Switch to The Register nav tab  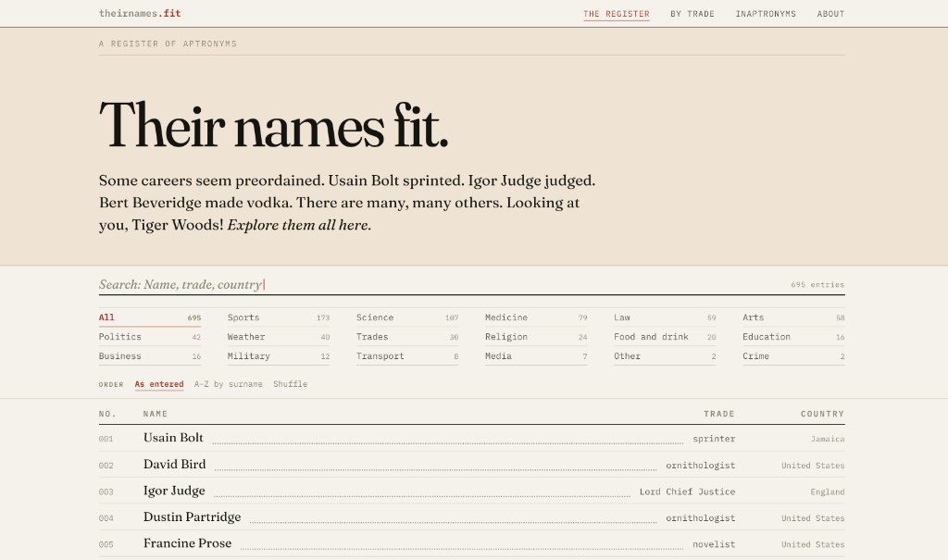tap(616, 14)
